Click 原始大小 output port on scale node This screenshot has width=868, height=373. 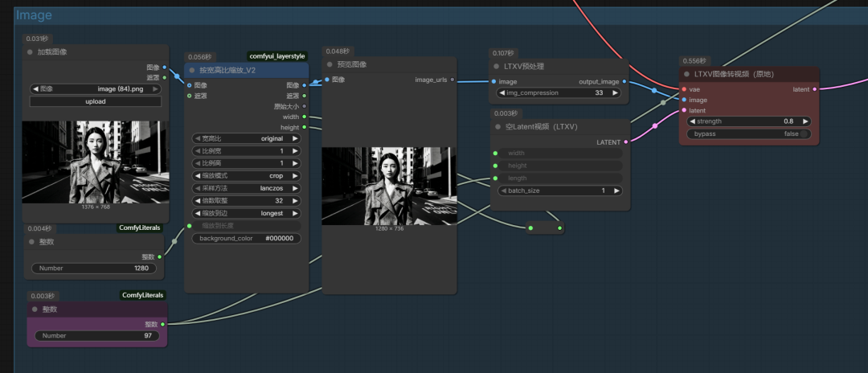(304, 106)
